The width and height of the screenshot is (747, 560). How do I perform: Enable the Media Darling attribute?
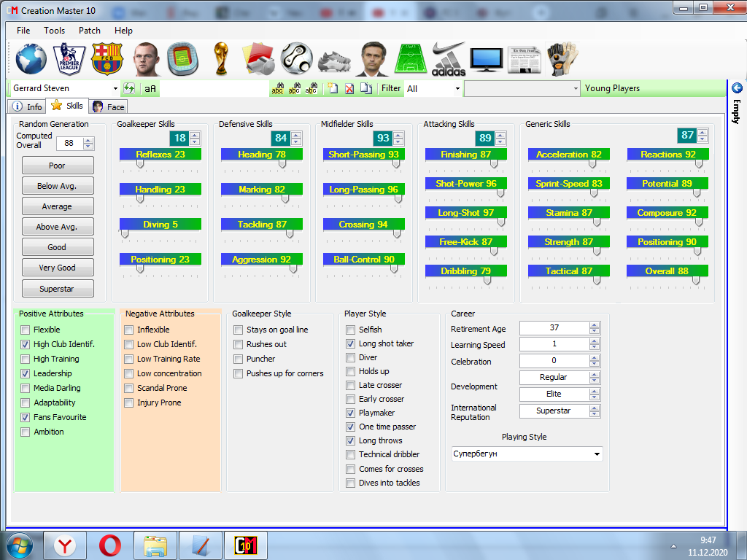click(x=25, y=388)
